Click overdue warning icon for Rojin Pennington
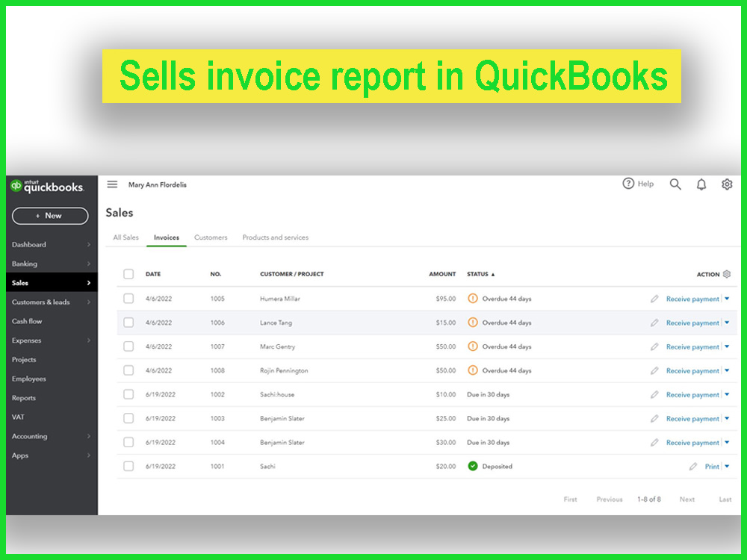This screenshot has width=747, height=560. tap(473, 370)
